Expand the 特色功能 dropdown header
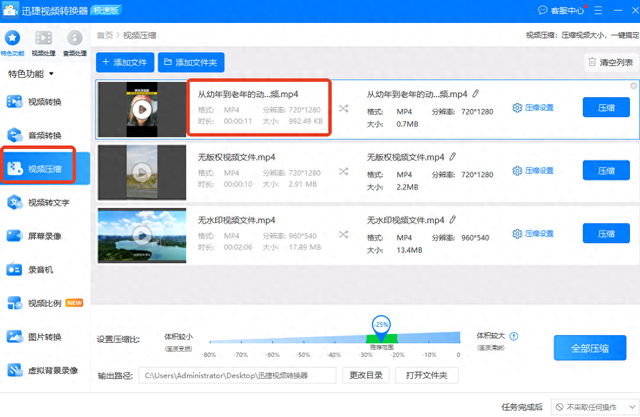Image resolution: width=640 pixels, height=417 pixels. click(x=31, y=74)
